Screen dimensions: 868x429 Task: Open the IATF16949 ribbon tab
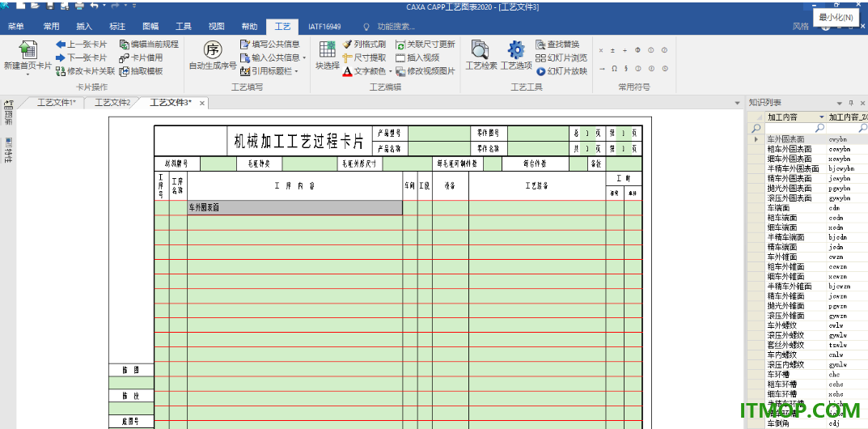coord(324,27)
